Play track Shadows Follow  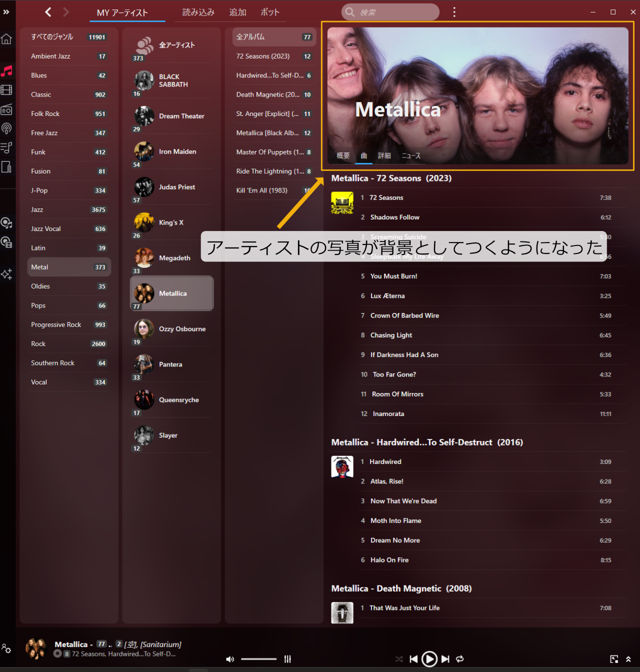[x=492, y=217]
